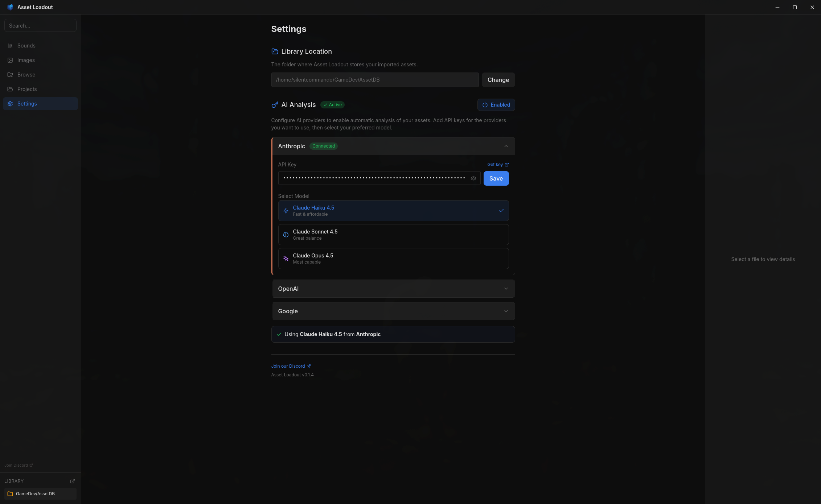This screenshot has height=504, width=821.
Task: Collapse the Anthropic provider section
Action: tap(506, 146)
